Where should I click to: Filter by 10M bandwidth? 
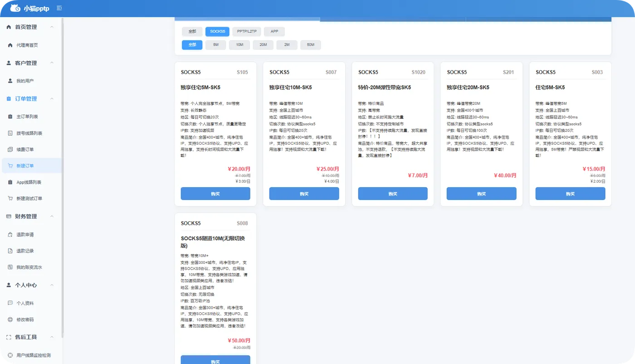(239, 45)
